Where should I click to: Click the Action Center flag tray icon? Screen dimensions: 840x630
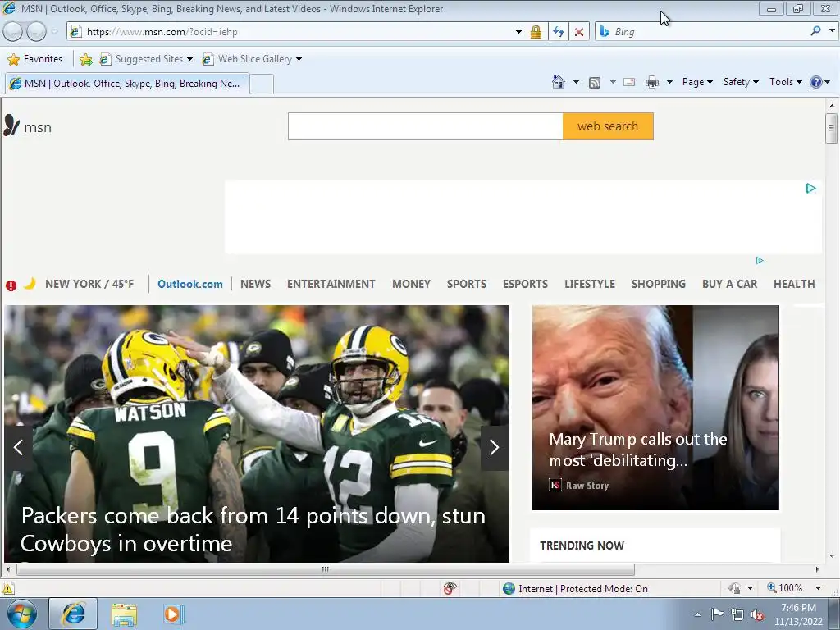coord(717,614)
